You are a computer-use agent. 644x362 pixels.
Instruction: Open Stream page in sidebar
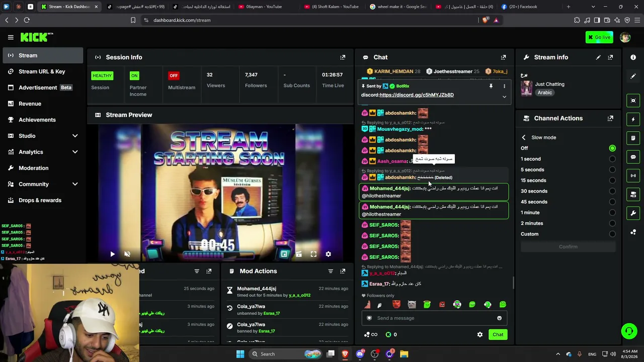tap(43, 55)
